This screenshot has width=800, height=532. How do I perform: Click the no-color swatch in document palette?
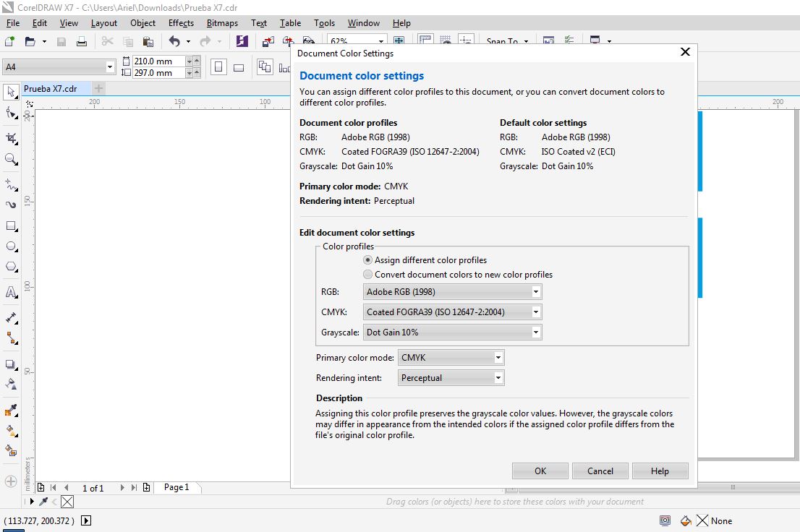[67, 502]
